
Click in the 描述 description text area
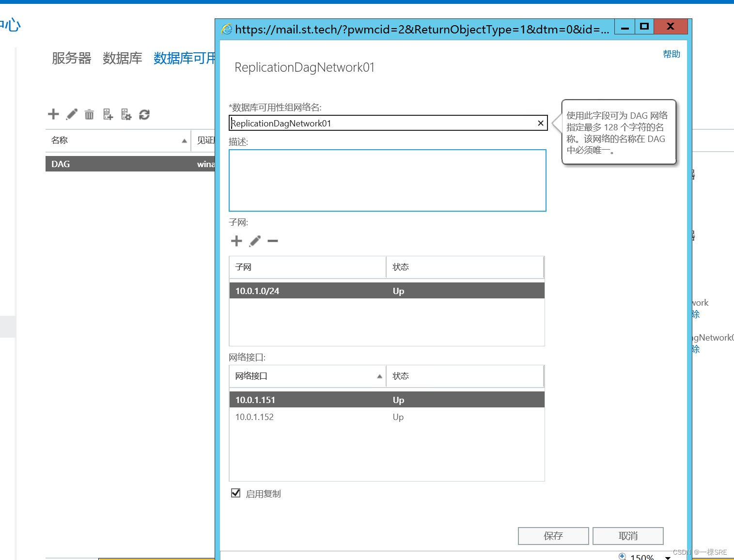coord(388,181)
